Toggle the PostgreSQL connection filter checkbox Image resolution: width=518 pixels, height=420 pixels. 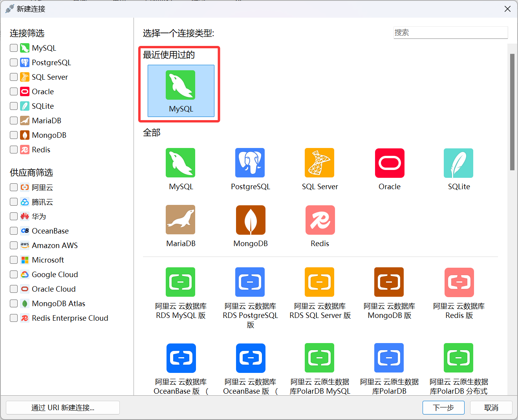coord(14,62)
